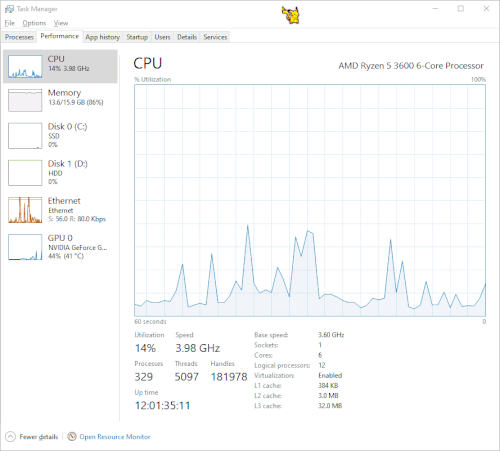Select the Memory mini graph thumbnail
500x451 pixels.
point(25,100)
